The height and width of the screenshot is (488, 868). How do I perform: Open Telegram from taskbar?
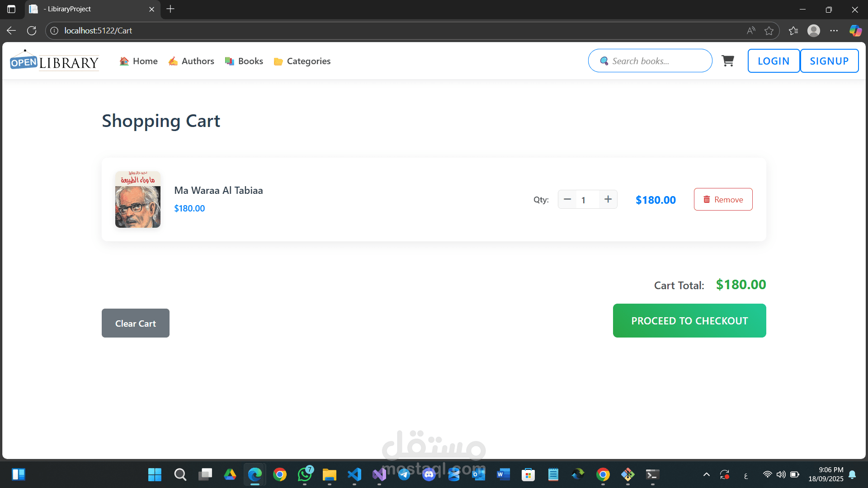(404, 474)
